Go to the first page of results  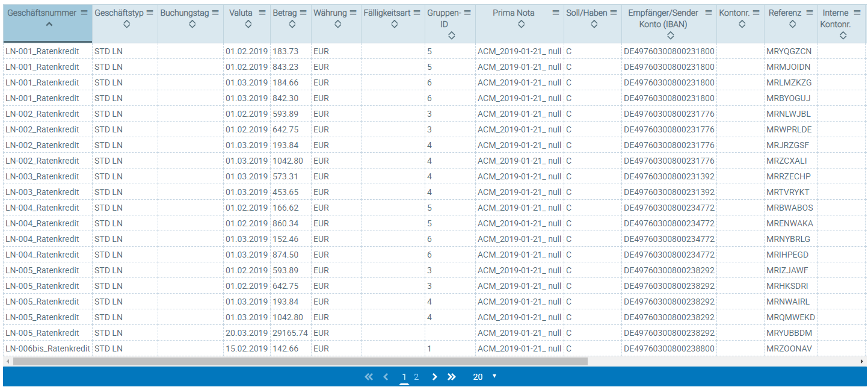tap(369, 377)
